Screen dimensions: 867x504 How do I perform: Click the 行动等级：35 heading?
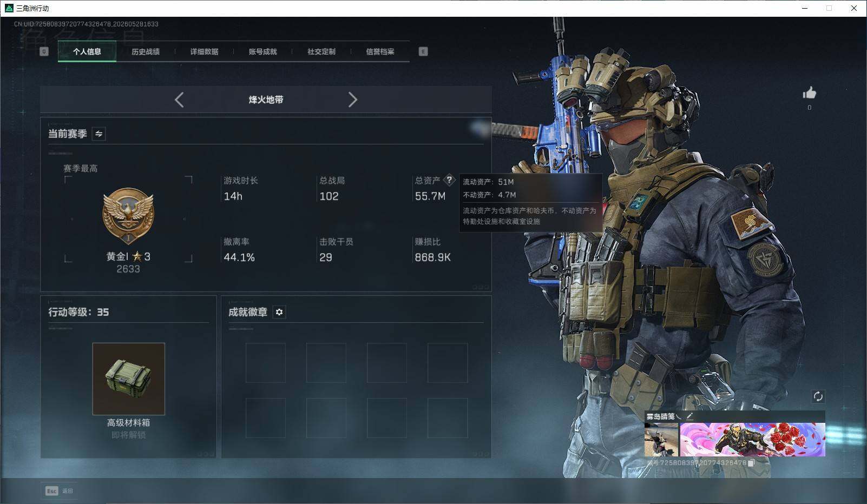[78, 312]
